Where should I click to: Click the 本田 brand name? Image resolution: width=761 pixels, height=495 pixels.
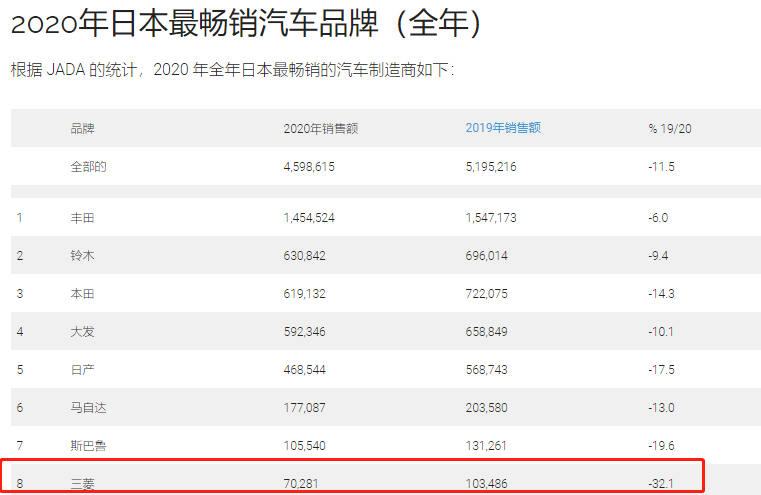[82, 293]
